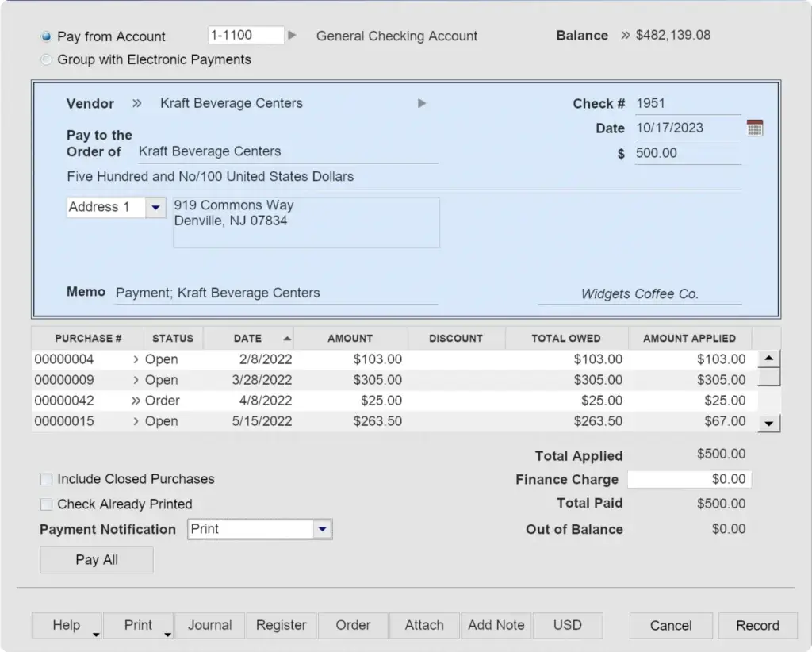
Task: Click the purchases list scrollbar thumb
Action: tap(769, 377)
